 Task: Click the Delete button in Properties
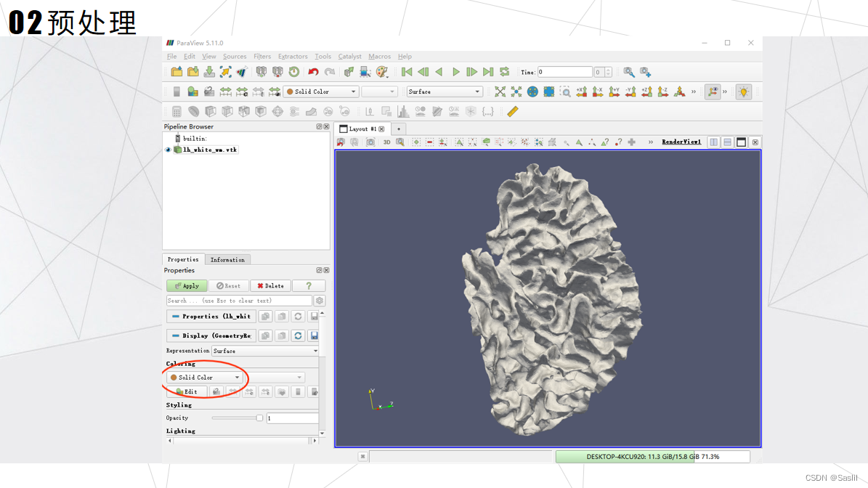coord(270,285)
